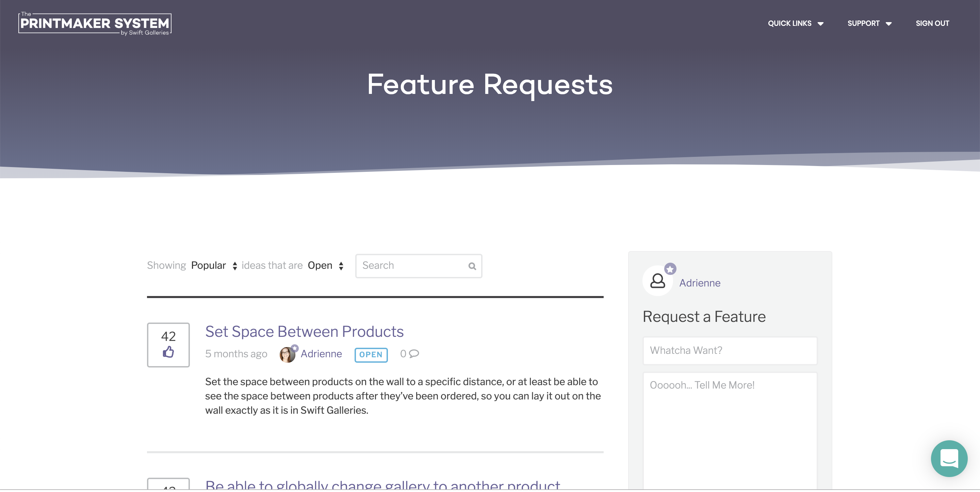The image size is (980, 492).
Task: Click the search magnifier icon
Action: 472,266
